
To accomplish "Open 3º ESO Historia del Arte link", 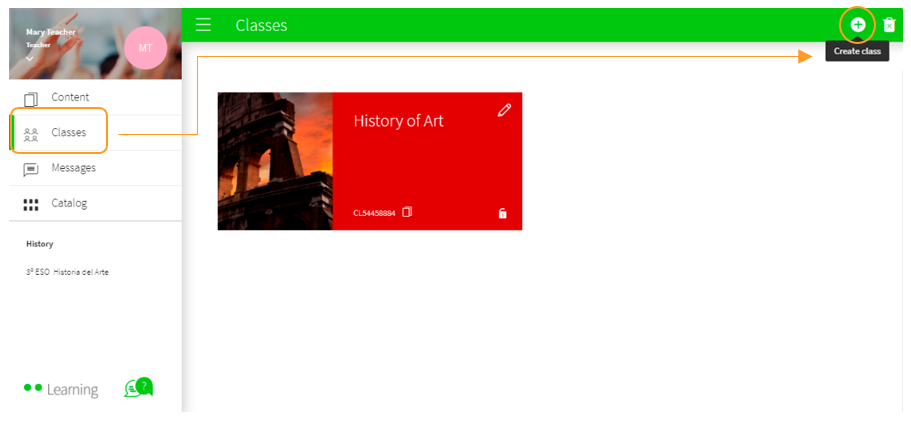I will tap(67, 272).
